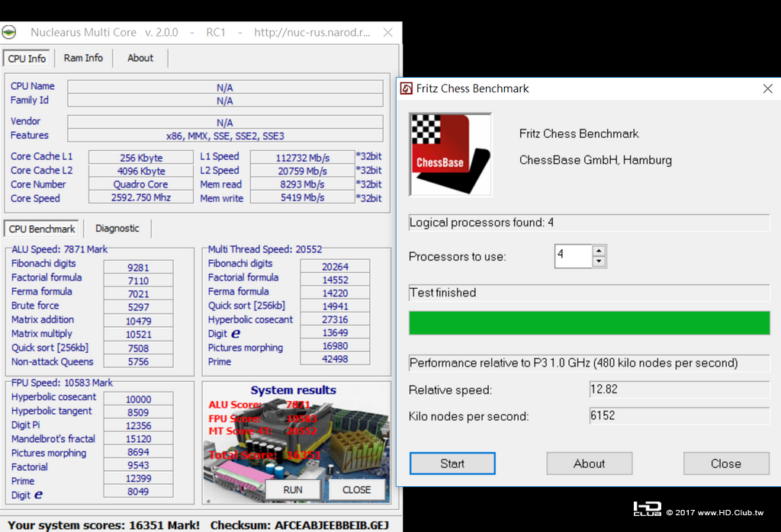The height and width of the screenshot is (532, 781).
Task: Select the CPU Benchmark tab
Action: [x=42, y=229]
